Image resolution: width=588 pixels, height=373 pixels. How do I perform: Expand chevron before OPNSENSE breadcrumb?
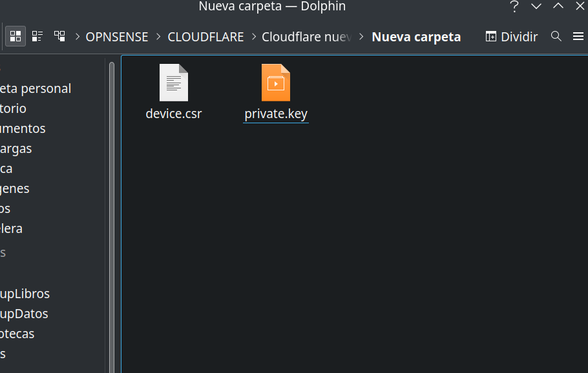[78, 37]
